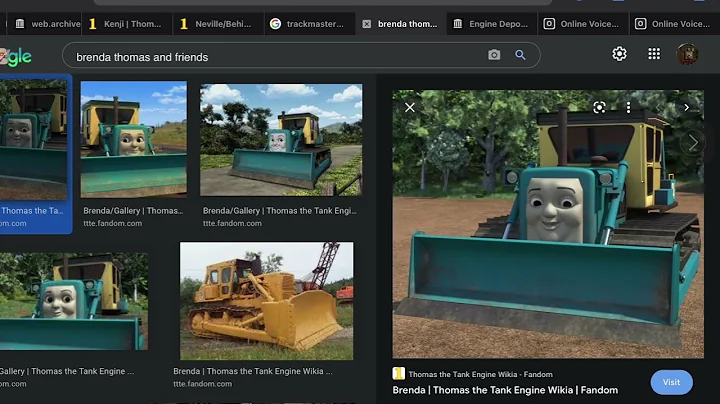This screenshot has height=404, width=720.
Task: Click the Google logo
Action: 16,57
